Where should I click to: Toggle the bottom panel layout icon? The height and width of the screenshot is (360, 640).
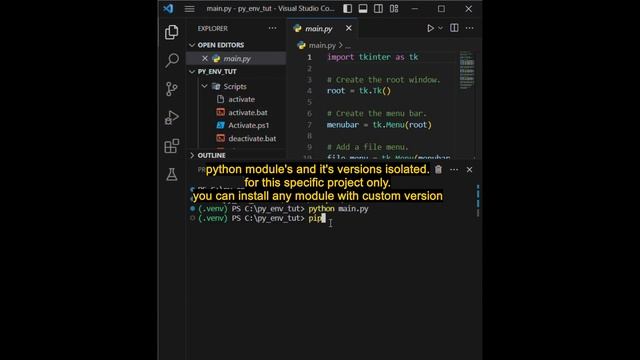pyautogui.click(x=363, y=9)
